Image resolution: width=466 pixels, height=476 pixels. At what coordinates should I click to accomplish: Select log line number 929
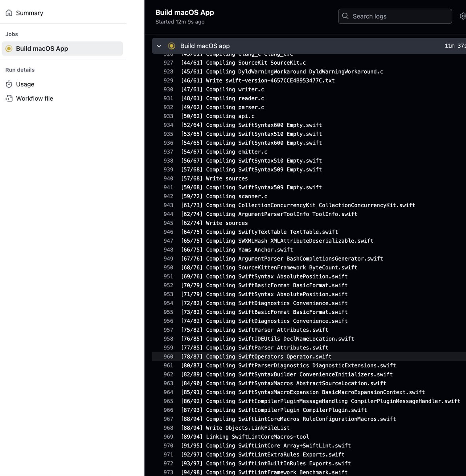coord(168,81)
